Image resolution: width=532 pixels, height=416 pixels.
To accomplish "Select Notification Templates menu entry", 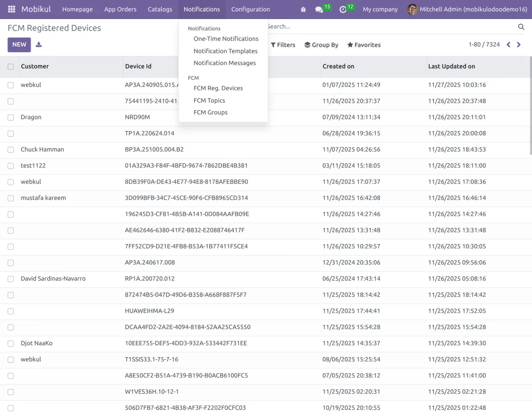I will pos(225,51).
